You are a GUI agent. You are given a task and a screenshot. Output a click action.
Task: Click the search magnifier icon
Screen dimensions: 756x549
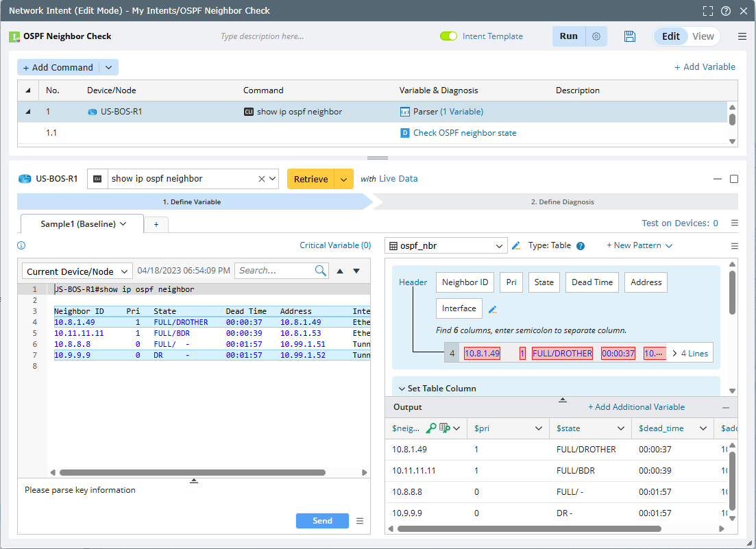click(321, 271)
